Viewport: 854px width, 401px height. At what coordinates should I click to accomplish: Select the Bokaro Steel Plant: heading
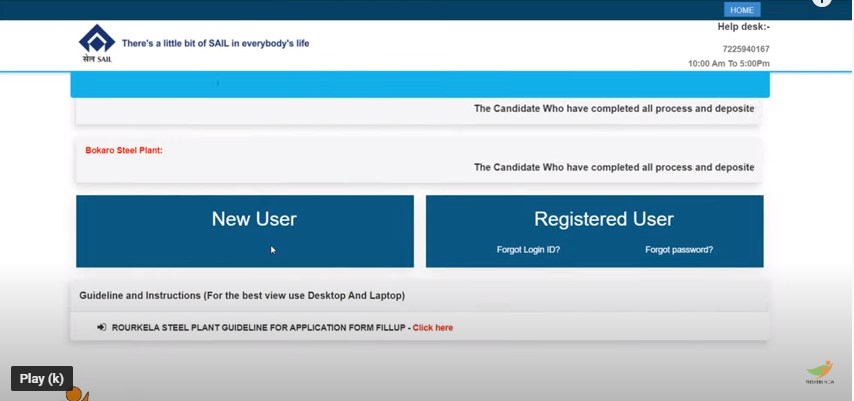tap(124, 150)
